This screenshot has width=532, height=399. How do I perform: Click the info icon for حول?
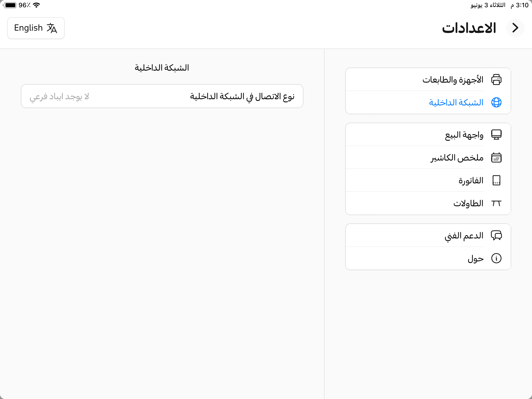(x=496, y=258)
